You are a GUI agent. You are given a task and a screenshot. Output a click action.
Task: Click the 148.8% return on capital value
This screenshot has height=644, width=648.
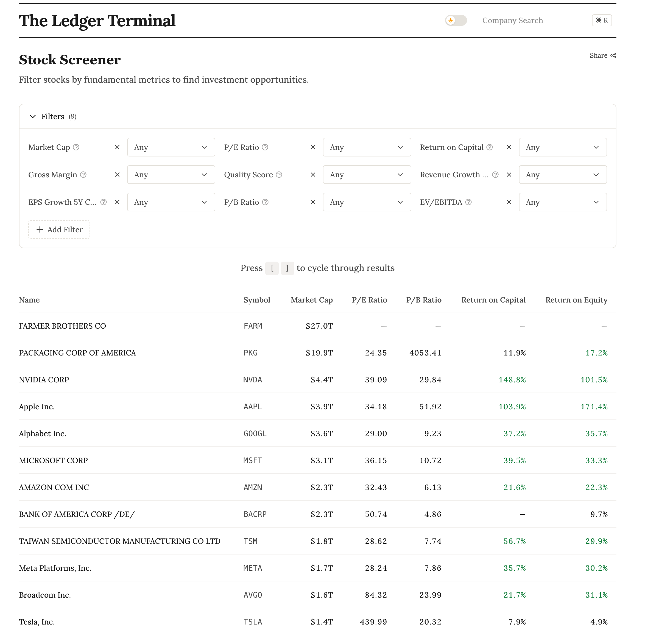coord(512,379)
